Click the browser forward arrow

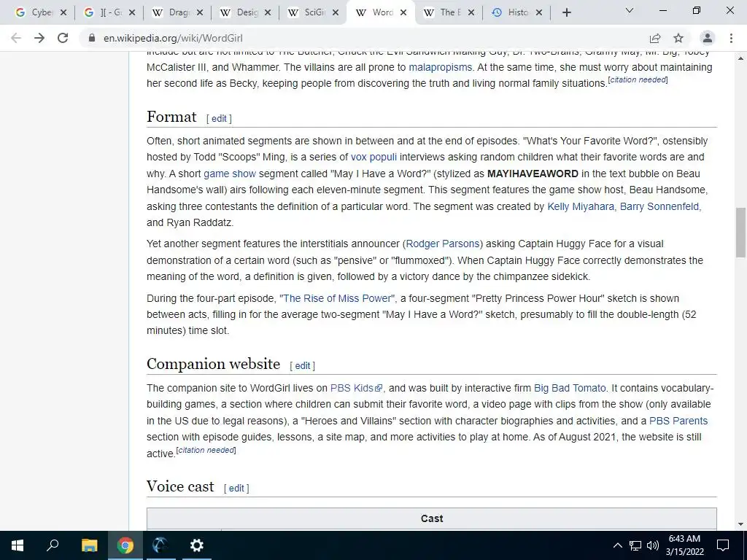[x=39, y=38]
